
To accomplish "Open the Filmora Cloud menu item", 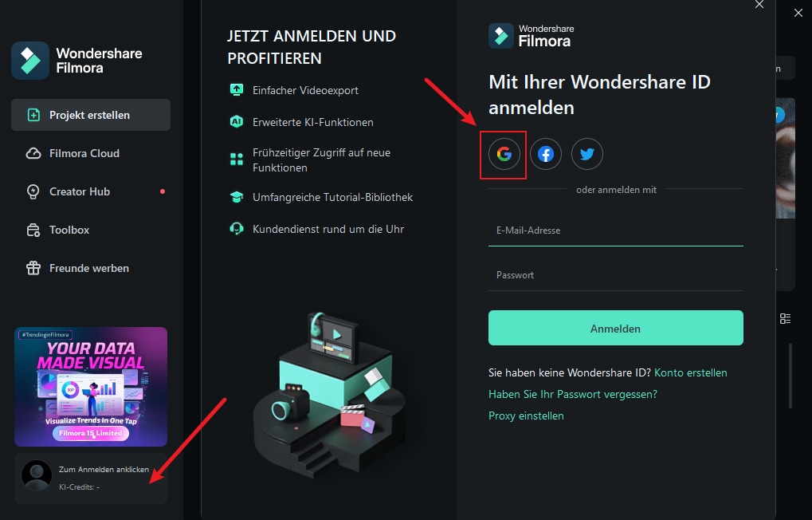I will pos(84,153).
